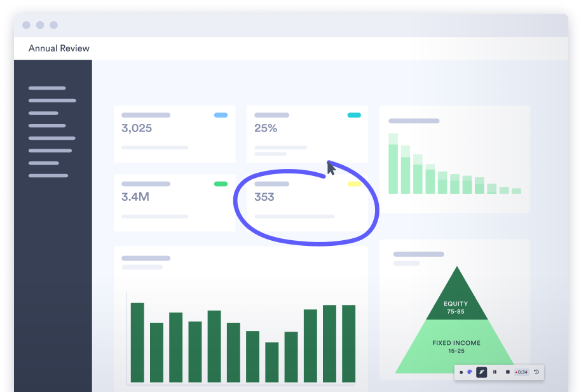Select the 3,025 value in its card
Viewport: 581px width, 392px height.
[137, 128]
